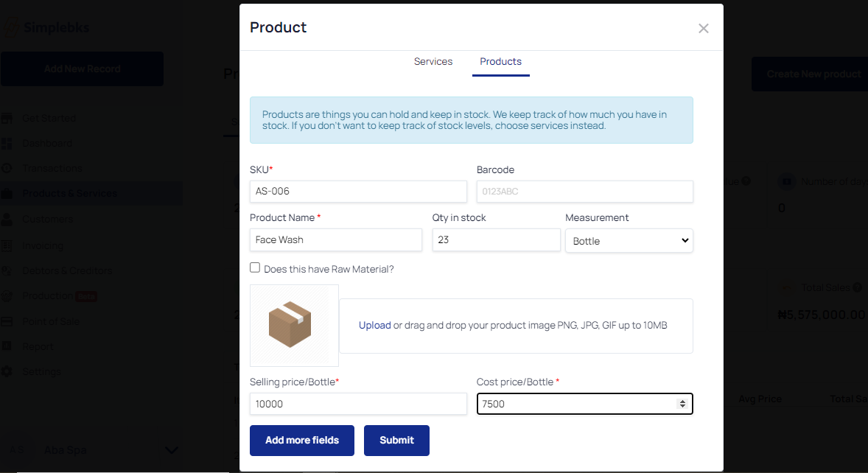Screen dimensions: 868x473
Task: Click the Cost price/Bottle field
Action: click(584, 404)
